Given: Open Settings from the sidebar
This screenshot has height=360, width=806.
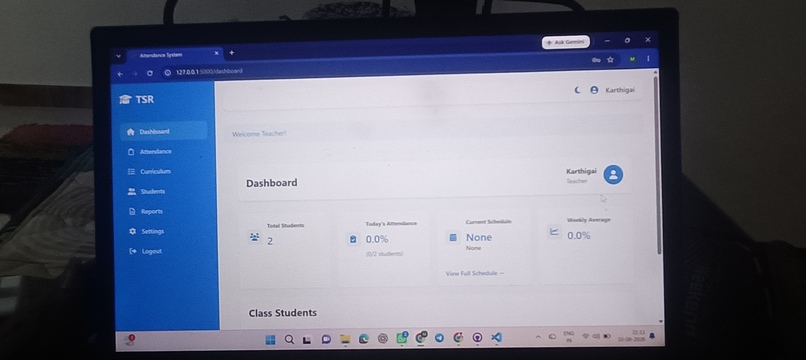Looking at the screenshot, I should (146, 231).
